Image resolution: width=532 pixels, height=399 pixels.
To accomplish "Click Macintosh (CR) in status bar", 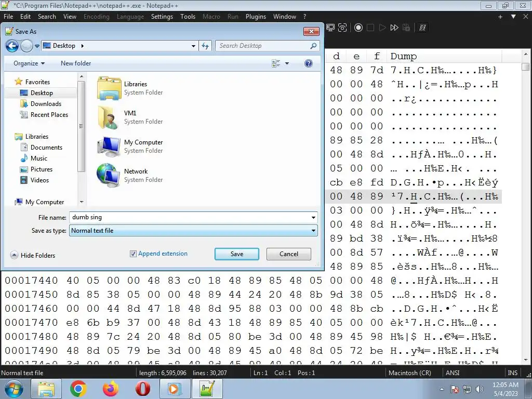I will 410,373.
